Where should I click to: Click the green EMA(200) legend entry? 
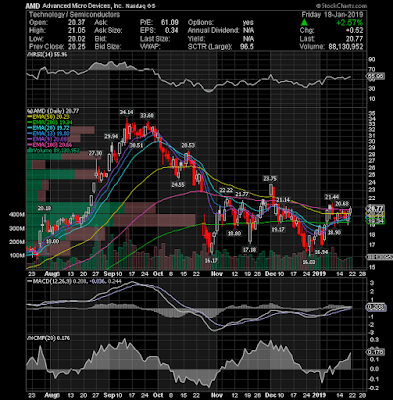click(49, 123)
